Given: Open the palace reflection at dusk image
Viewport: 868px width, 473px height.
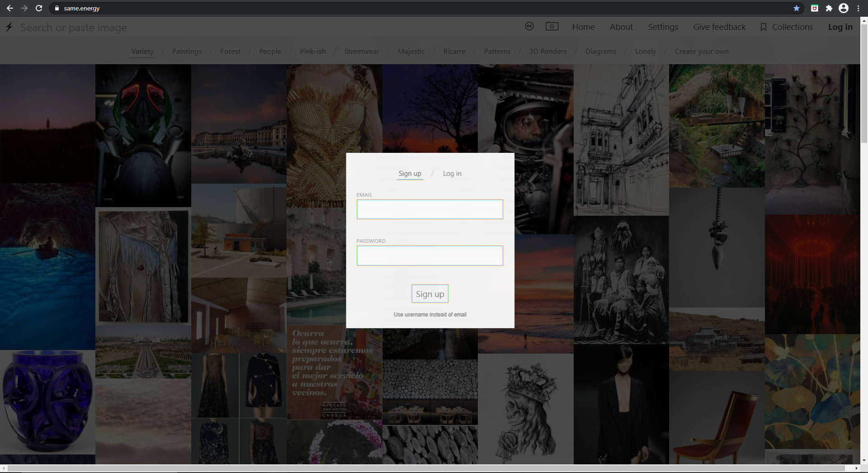Looking at the screenshot, I should (x=239, y=123).
